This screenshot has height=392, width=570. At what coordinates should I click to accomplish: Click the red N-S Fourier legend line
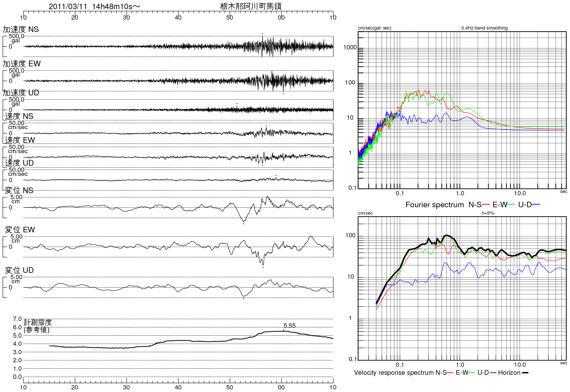[486, 205]
